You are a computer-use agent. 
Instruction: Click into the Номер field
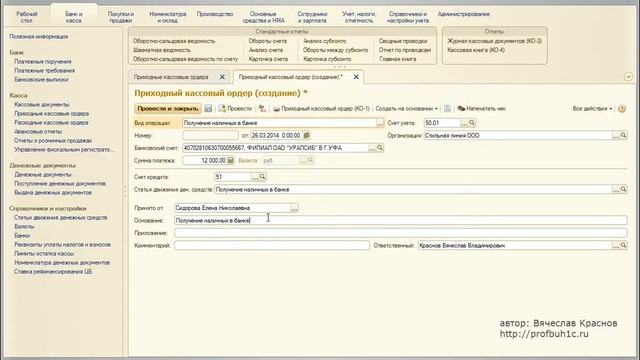coord(210,135)
